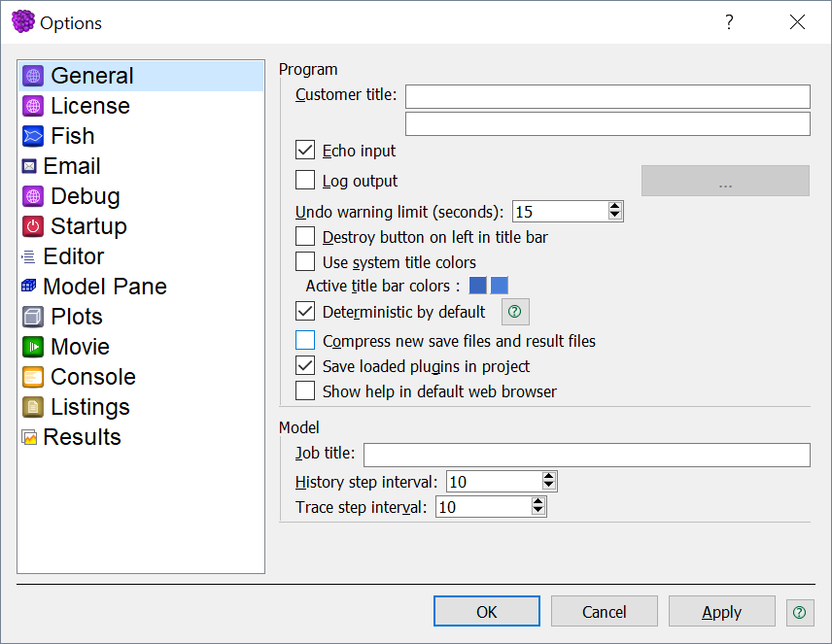Select the Movie play icon

(33, 347)
